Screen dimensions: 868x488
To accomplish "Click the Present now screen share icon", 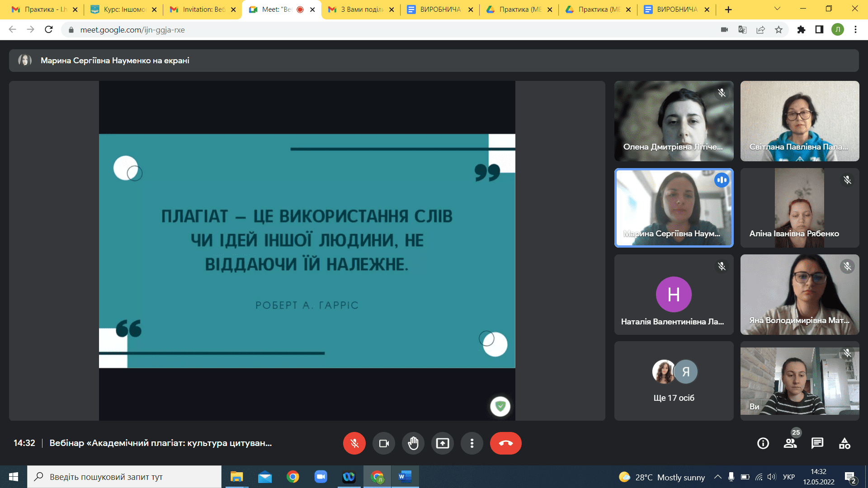I will pos(443,443).
